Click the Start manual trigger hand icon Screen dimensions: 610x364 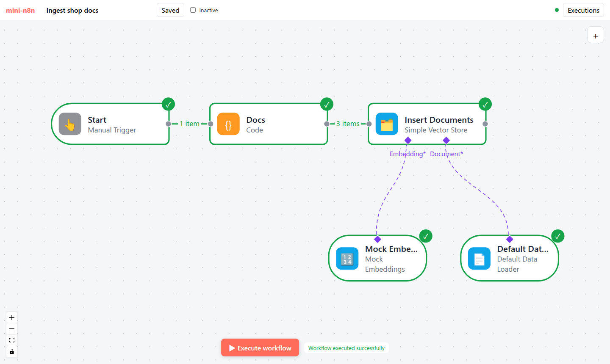pos(70,124)
